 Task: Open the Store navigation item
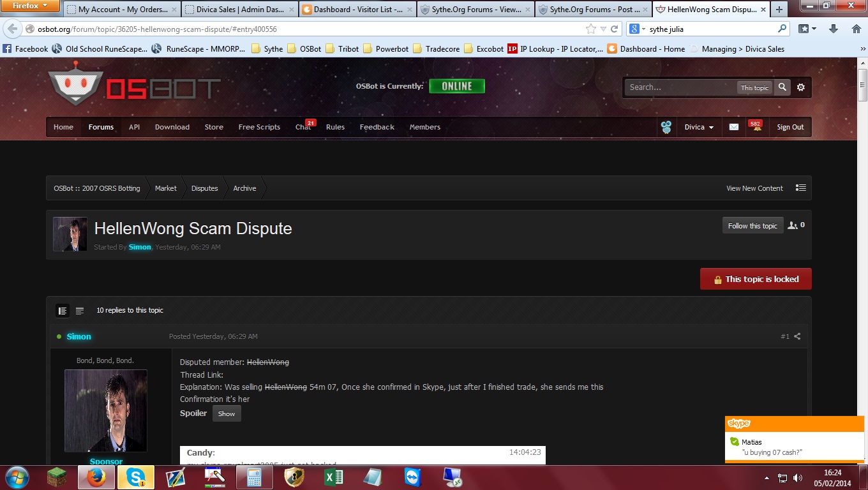click(x=214, y=127)
